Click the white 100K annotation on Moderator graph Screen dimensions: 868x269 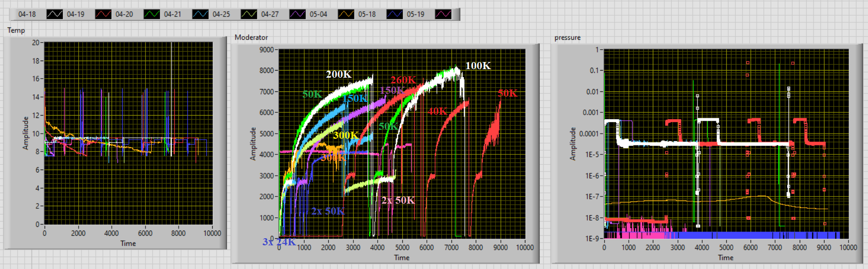478,66
